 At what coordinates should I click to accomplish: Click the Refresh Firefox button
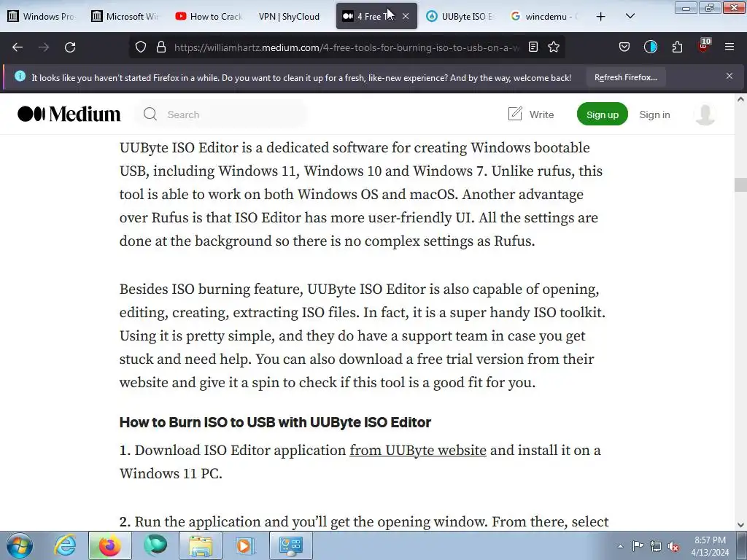[625, 77]
